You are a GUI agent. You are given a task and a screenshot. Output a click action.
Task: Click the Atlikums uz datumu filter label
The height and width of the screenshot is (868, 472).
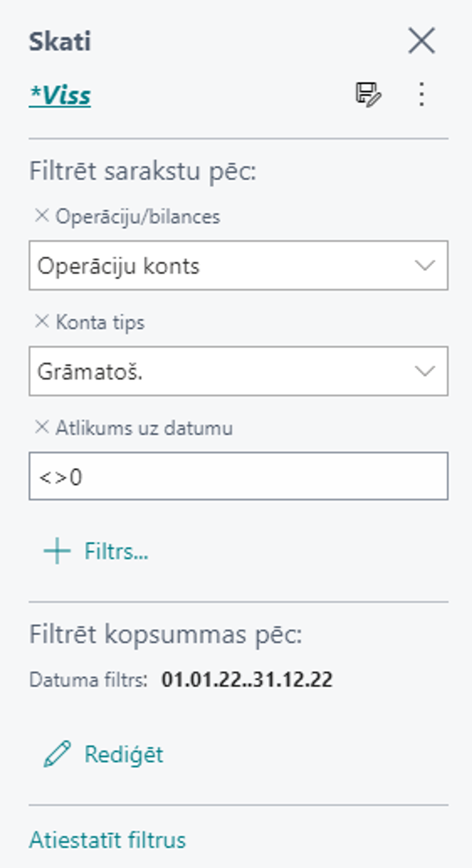point(144,428)
